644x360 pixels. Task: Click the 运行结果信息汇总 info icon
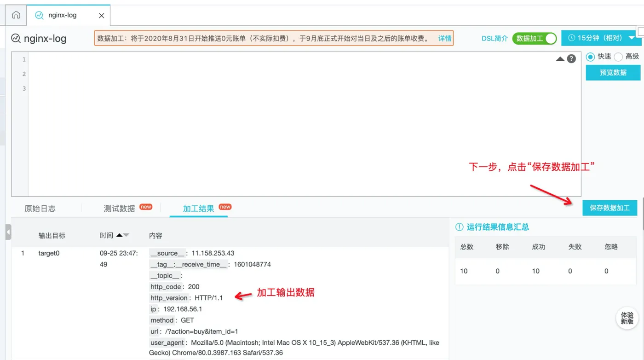[459, 227]
